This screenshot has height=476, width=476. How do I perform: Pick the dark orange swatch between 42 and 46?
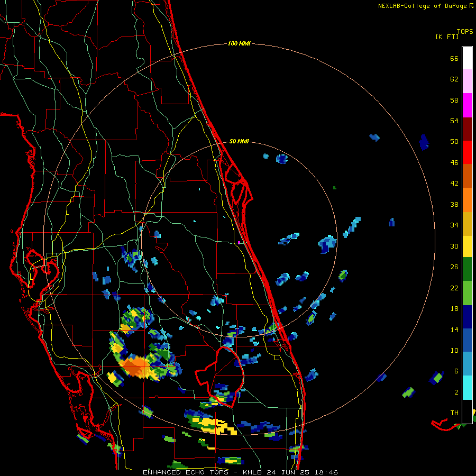click(x=467, y=176)
